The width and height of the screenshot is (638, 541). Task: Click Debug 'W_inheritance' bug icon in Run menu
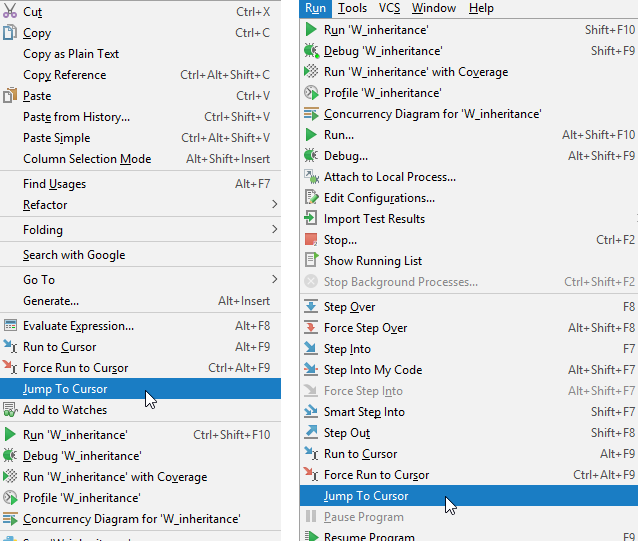[311, 50]
